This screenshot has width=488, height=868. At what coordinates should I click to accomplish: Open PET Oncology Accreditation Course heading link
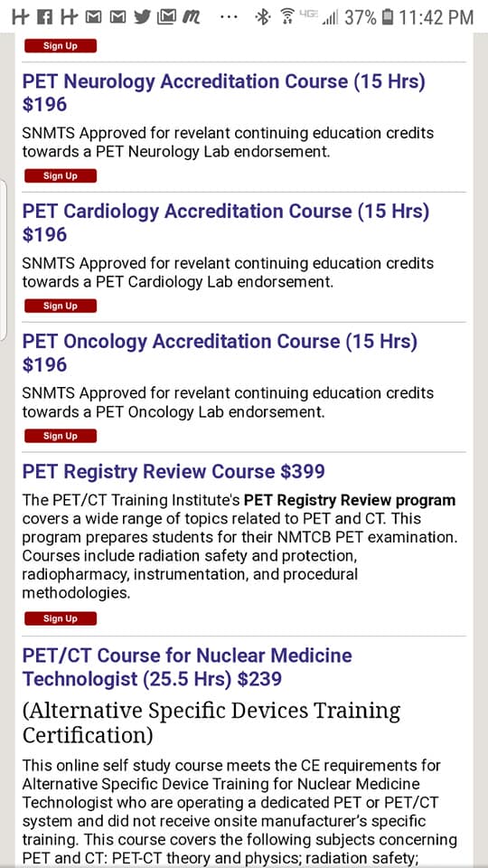tap(220, 353)
